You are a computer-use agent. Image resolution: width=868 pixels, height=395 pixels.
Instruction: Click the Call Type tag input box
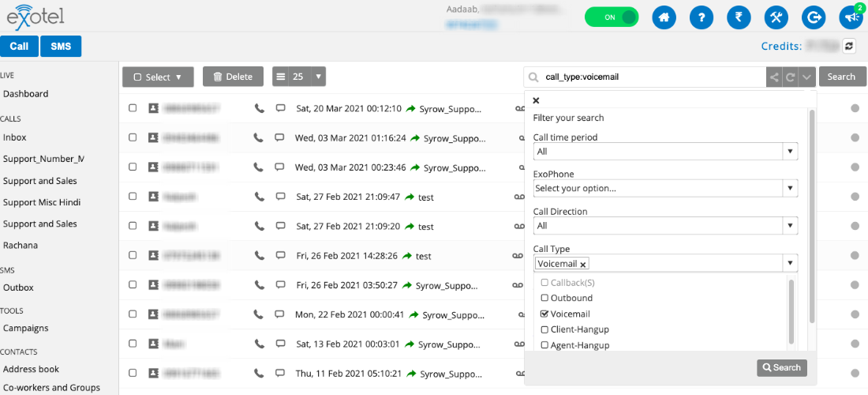(x=658, y=263)
